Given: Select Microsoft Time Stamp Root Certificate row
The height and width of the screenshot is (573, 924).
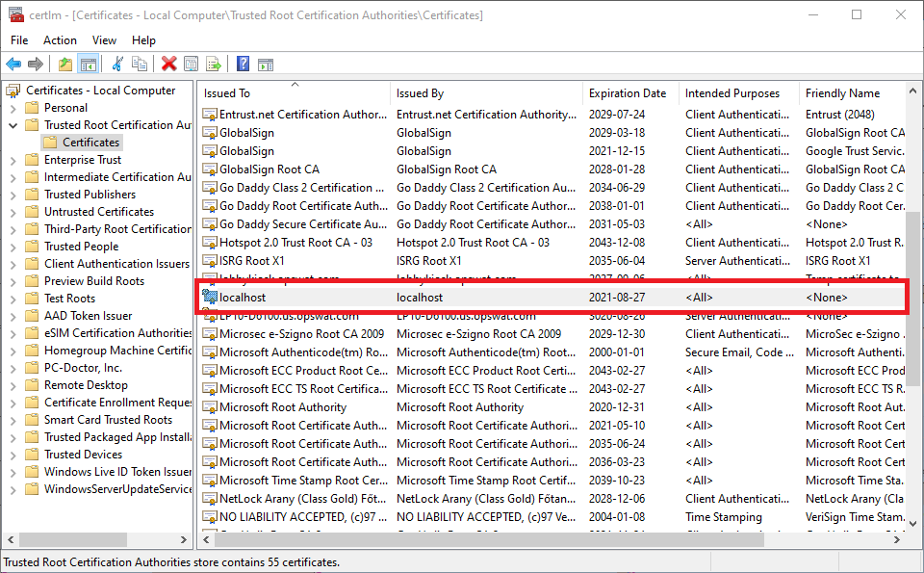Looking at the screenshot, I should (x=552, y=480).
